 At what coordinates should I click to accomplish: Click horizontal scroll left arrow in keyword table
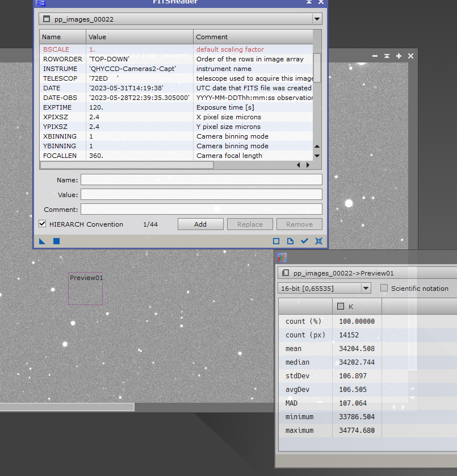[x=299, y=165]
